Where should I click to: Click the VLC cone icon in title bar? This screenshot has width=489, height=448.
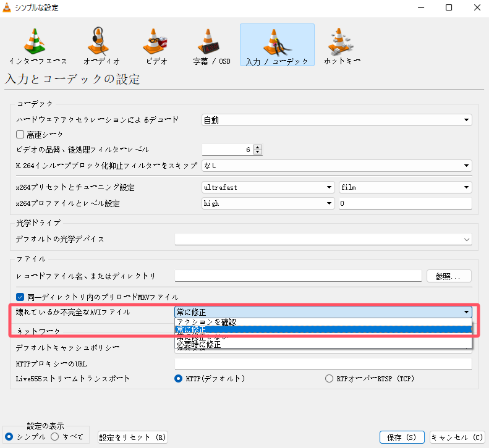7,7
